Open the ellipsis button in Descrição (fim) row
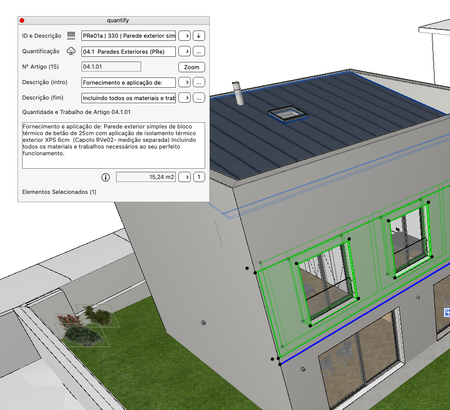The image size is (450, 410). point(199,98)
